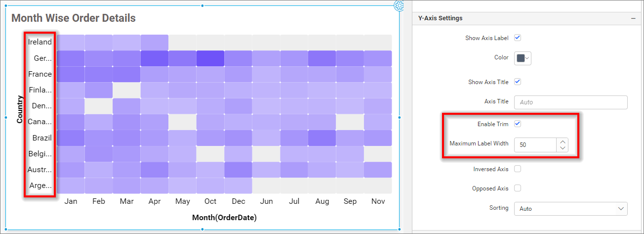Toggle the Show Axis Title checkbox
The height and width of the screenshot is (234, 644).
tap(518, 82)
